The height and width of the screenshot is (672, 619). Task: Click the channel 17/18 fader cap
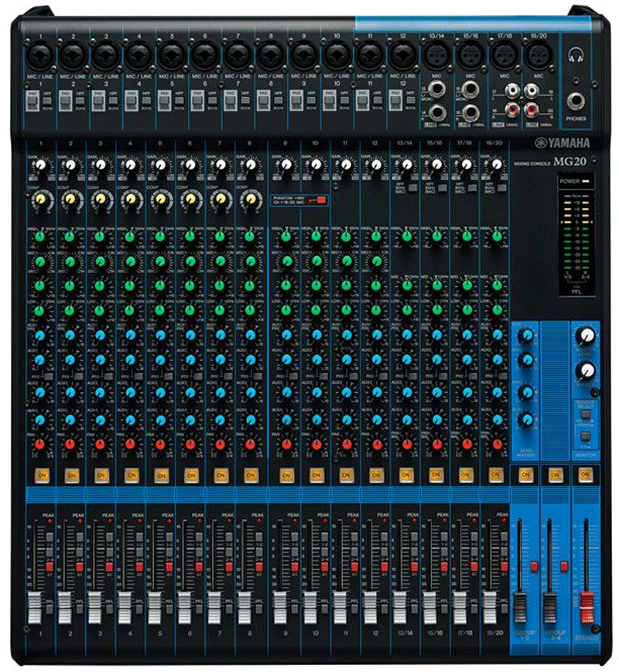coord(460,608)
